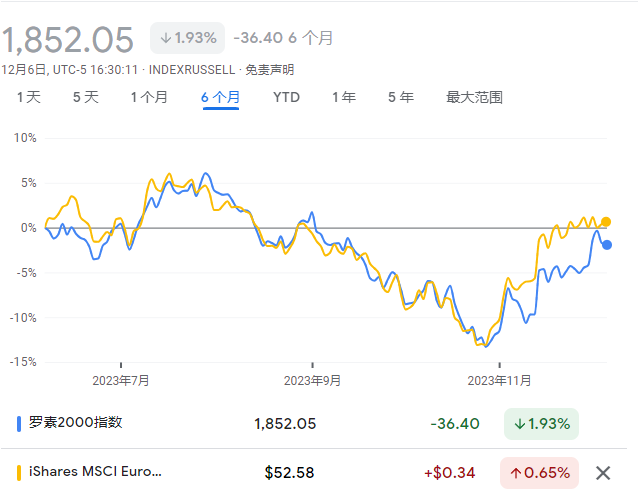
Task: Click the -10% y-axis label
Action: point(23,317)
